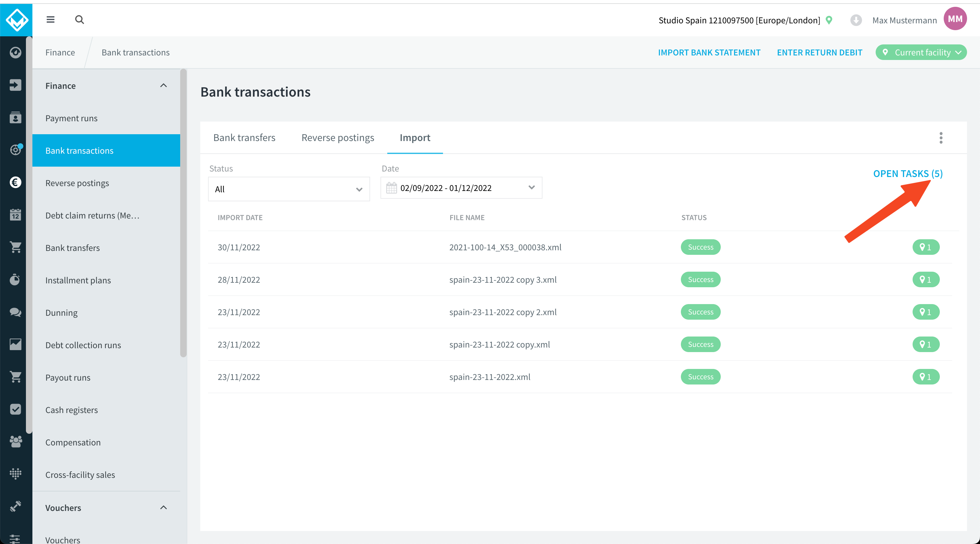
Task: Click the chat bubbles sidebar icon
Action: pos(16,312)
